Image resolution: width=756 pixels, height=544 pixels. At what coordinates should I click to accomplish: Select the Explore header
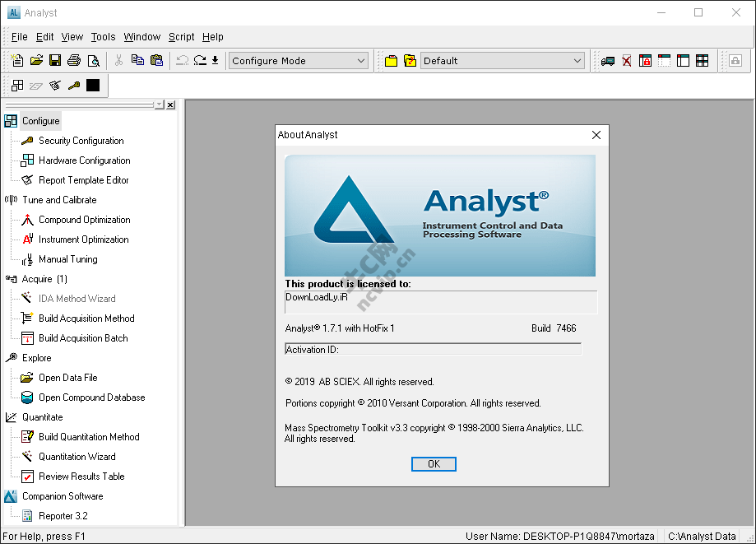pos(37,358)
